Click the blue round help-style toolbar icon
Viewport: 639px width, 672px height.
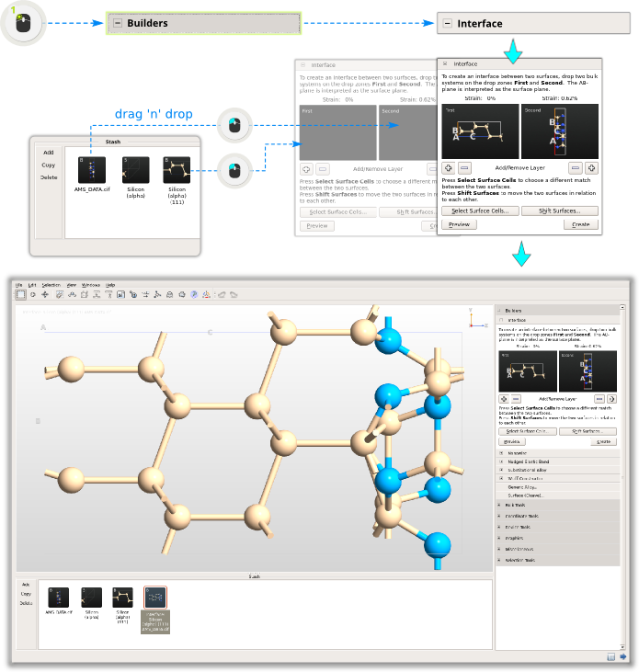(x=194, y=294)
